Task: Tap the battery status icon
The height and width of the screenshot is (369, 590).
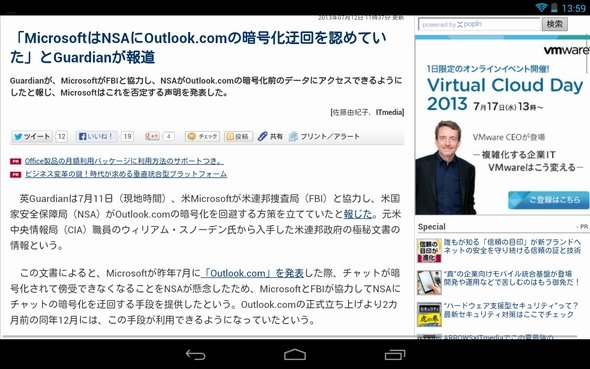Action: 554,8
